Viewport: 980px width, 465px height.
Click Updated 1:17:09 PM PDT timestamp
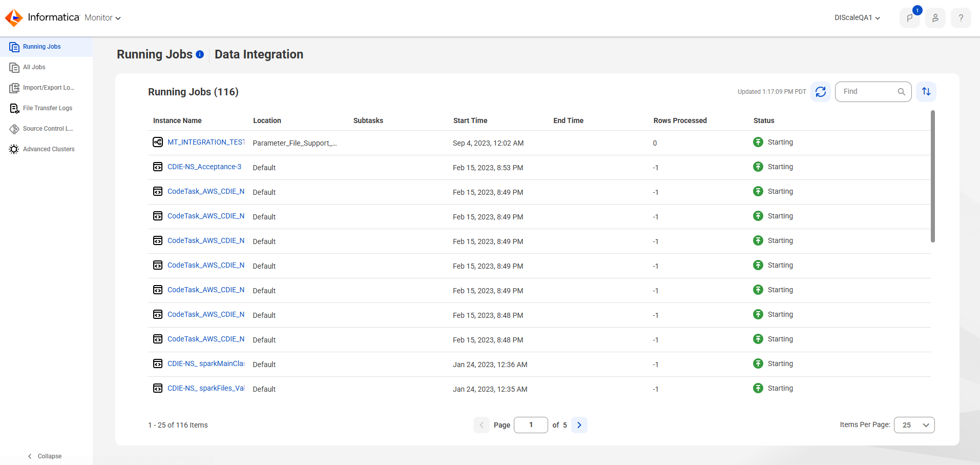(x=772, y=92)
